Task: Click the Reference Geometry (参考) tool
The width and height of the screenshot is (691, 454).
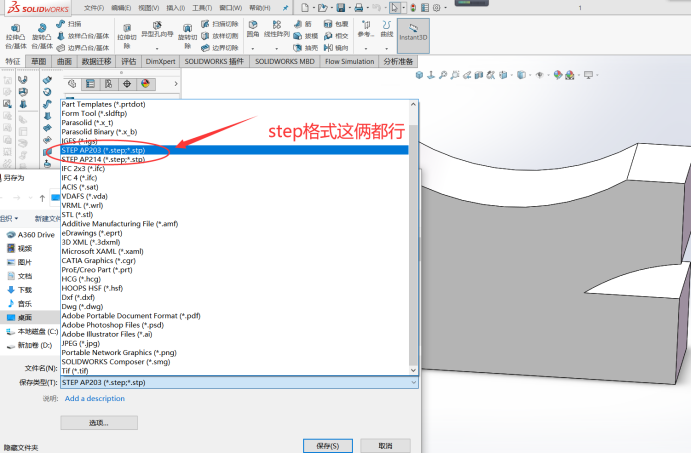Action: (x=366, y=29)
